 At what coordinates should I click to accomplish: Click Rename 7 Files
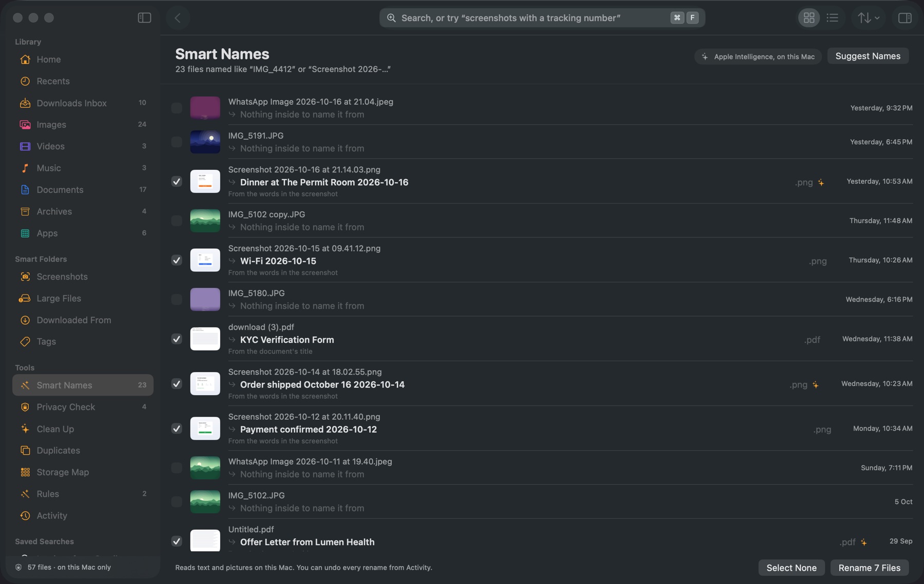(870, 568)
